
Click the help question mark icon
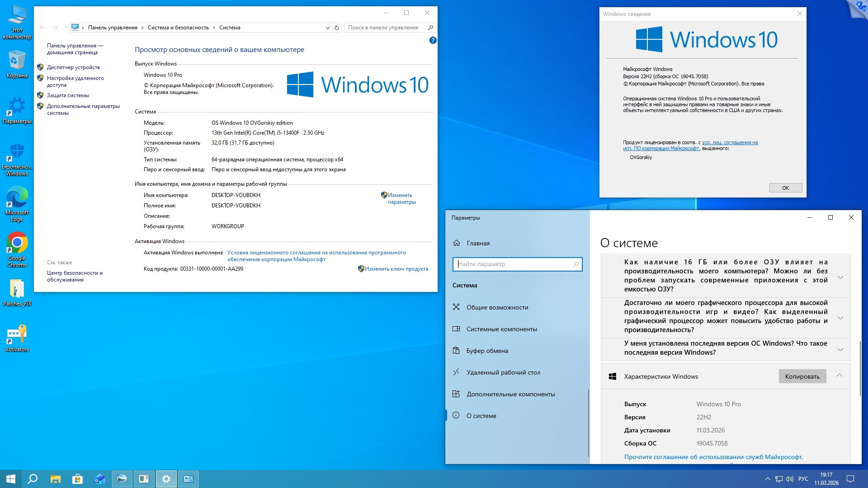coord(433,40)
